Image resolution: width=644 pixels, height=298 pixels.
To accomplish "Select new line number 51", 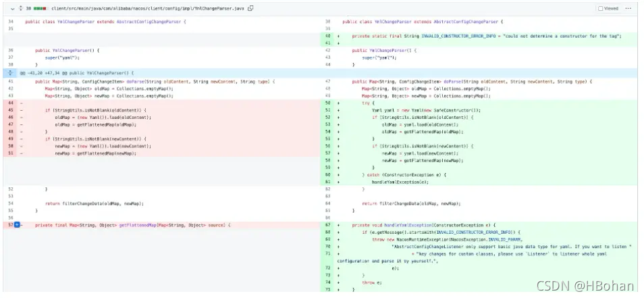I will point(328,110).
